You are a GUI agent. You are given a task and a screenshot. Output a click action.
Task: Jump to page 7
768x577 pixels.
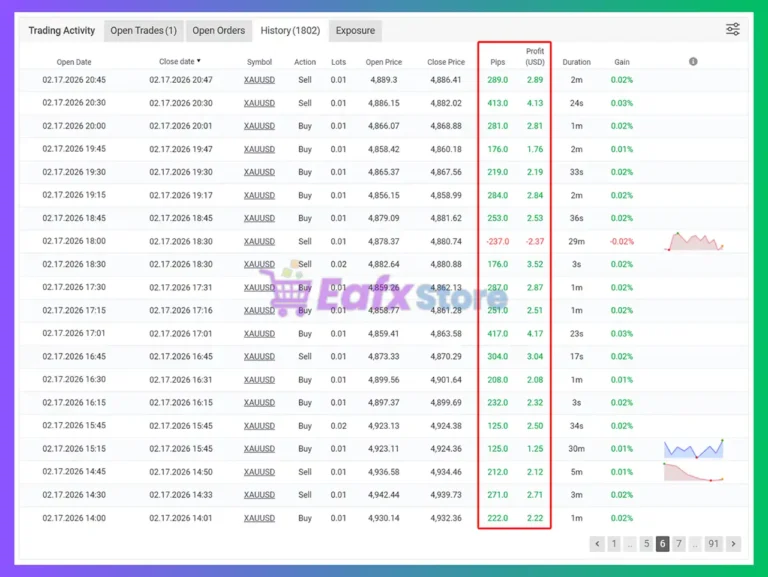click(679, 544)
